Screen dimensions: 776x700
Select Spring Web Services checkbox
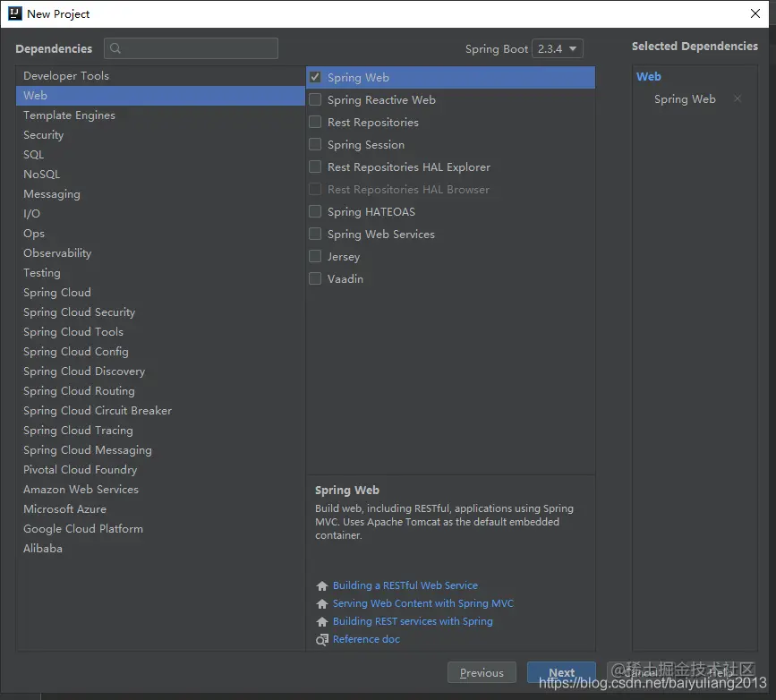point(315,234)
